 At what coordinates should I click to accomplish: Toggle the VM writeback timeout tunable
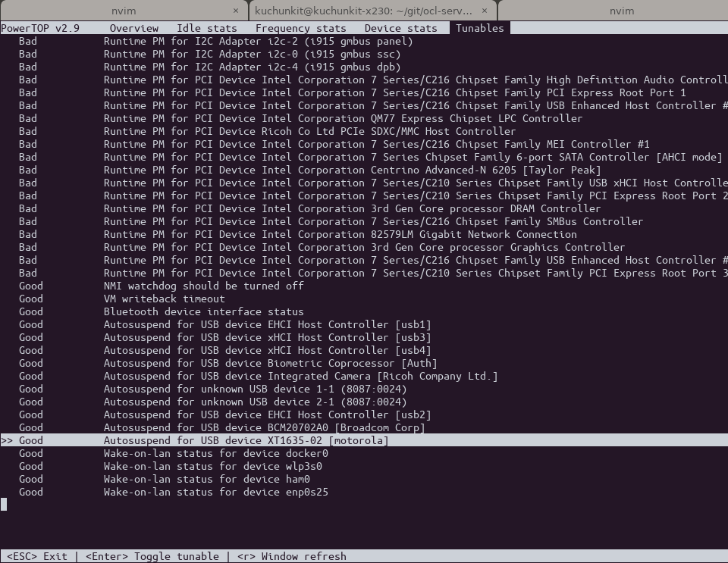click(164, 299)
